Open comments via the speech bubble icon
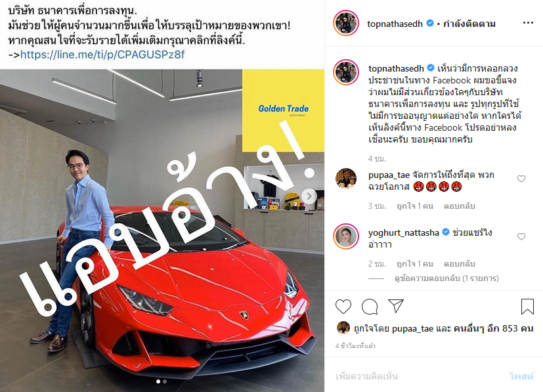The image size is (543, 392). [370, 307]
